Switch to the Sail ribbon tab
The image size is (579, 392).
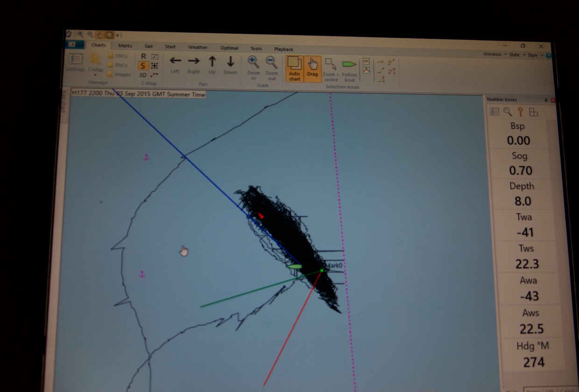click(148, 46)
